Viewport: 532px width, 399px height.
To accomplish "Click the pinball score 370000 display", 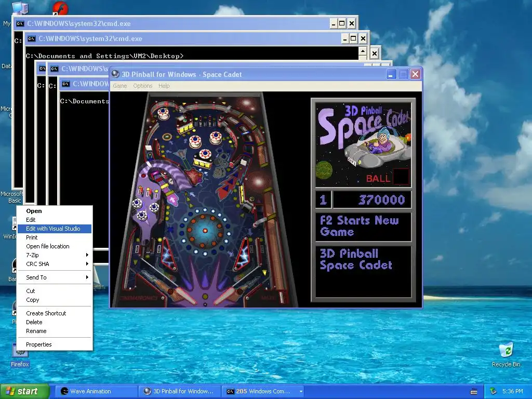I will (x=373, y=200).
